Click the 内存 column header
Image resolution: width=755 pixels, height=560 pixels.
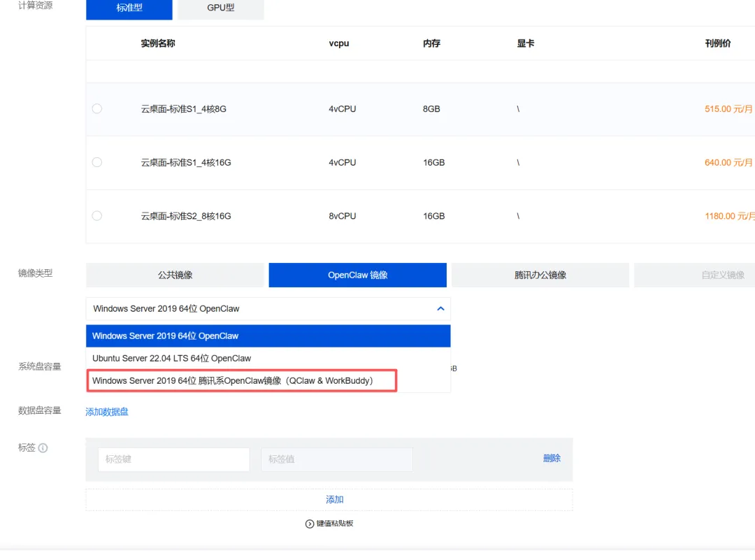click(431, 43)
